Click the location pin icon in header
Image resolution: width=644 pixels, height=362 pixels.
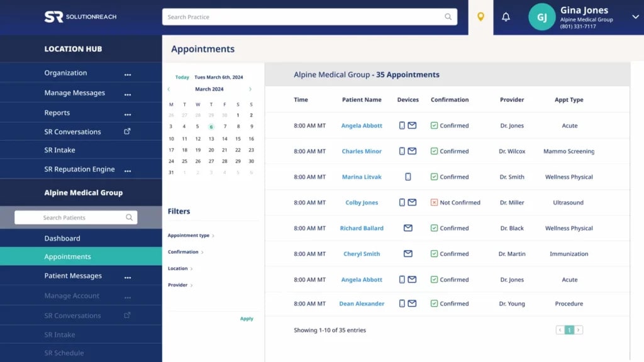(480, 17)
